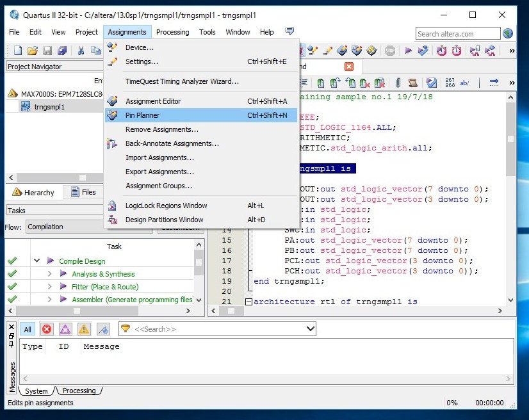Click the first red clock timing icon

pyautogui.click(x=441, y=51)
